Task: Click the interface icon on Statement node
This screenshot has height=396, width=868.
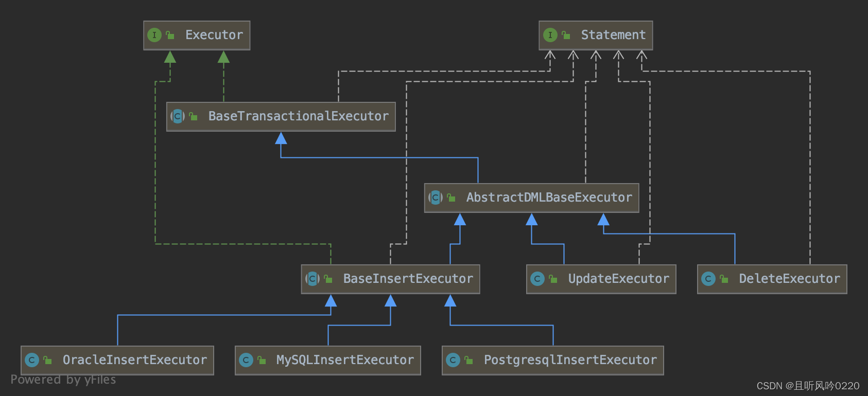Action: point(550,35)
